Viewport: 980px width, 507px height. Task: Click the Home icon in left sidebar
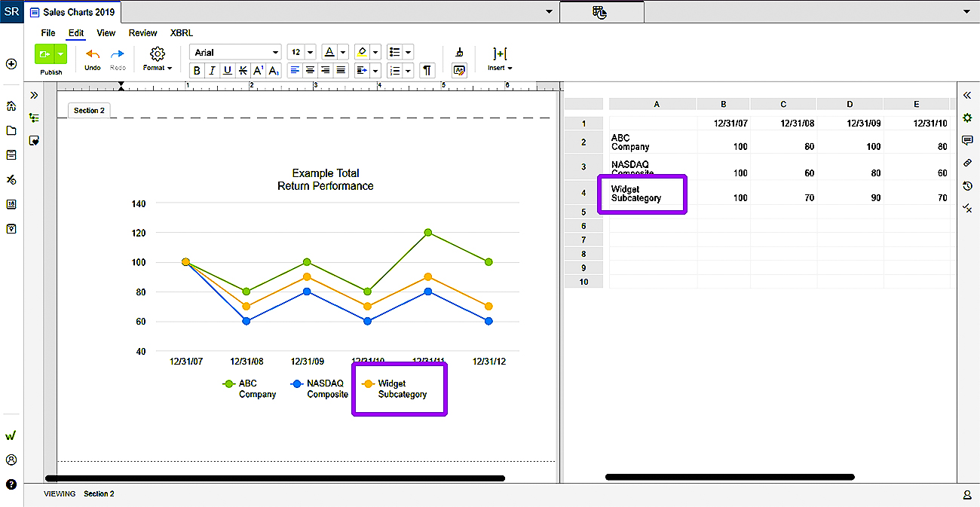(x=11, y=106)
